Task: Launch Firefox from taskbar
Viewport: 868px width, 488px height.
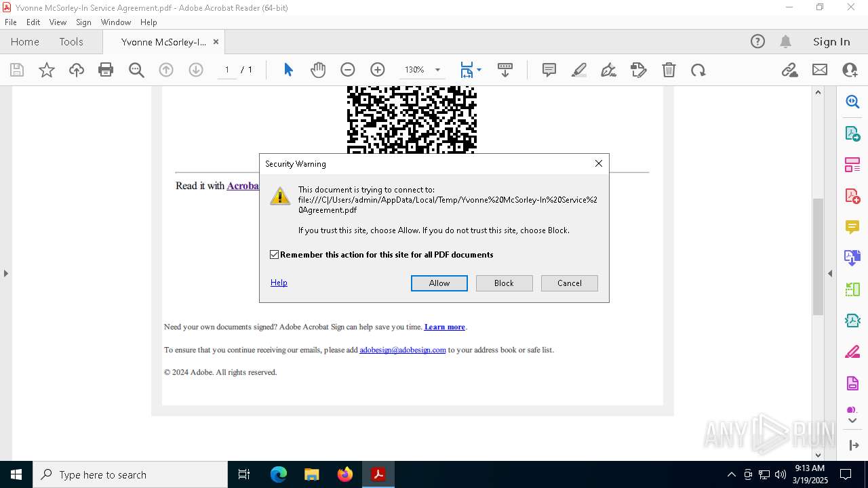Action: point(345,474)
